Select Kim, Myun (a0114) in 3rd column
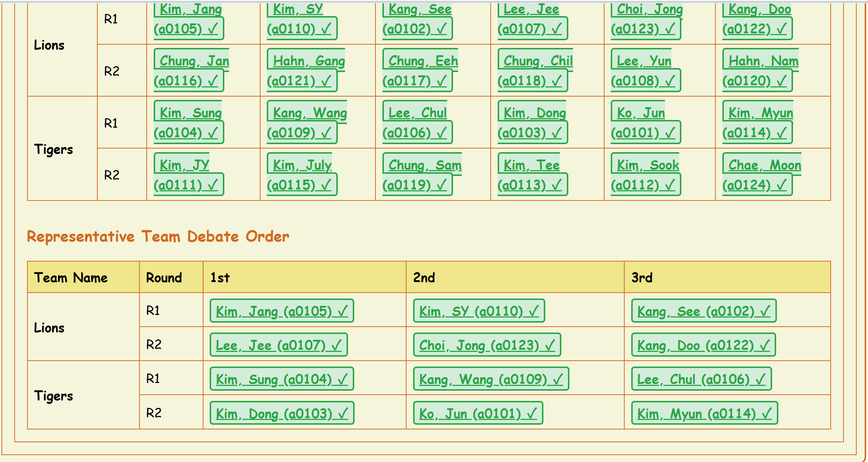Viewport: 868px width, 462px height. pyautogui.click(x=704, y=414)
